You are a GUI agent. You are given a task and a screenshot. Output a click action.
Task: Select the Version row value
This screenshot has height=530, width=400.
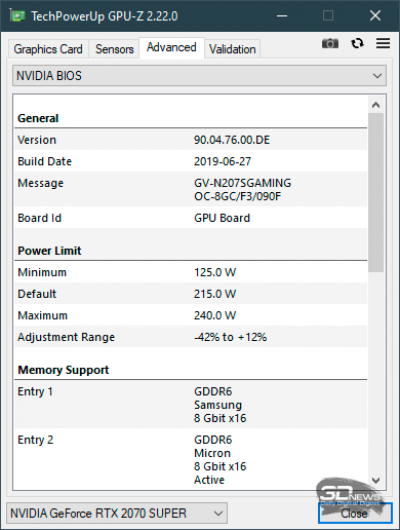(232, 140)
